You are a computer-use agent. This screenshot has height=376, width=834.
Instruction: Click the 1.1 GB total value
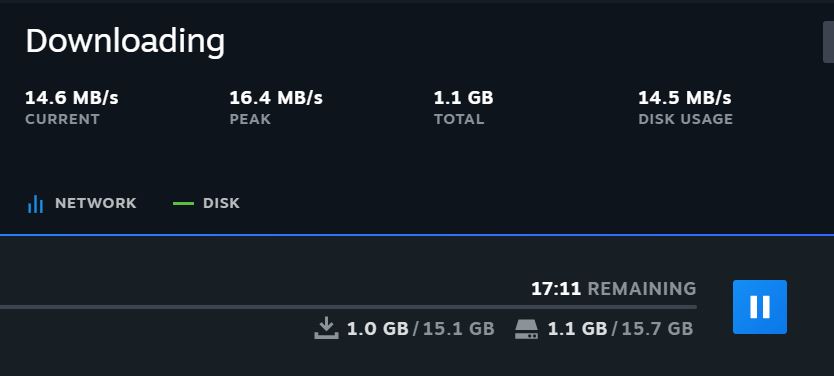coord(464,98)
